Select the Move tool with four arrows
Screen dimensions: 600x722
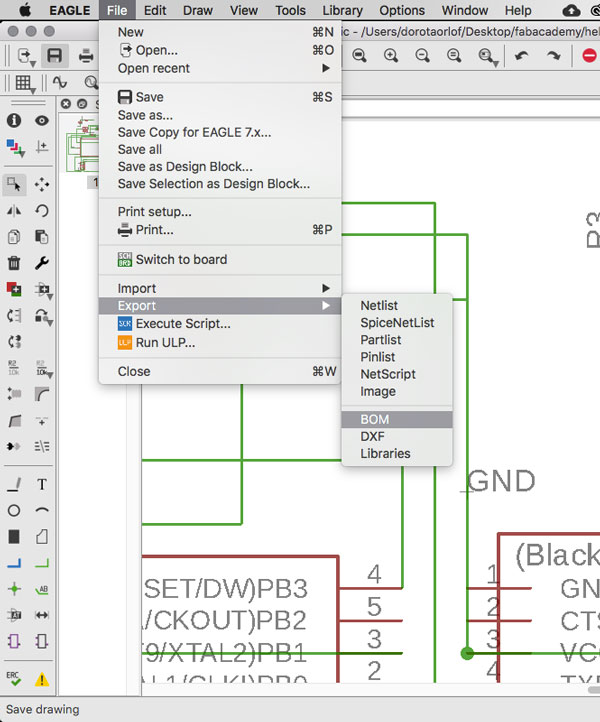point(42,184)
